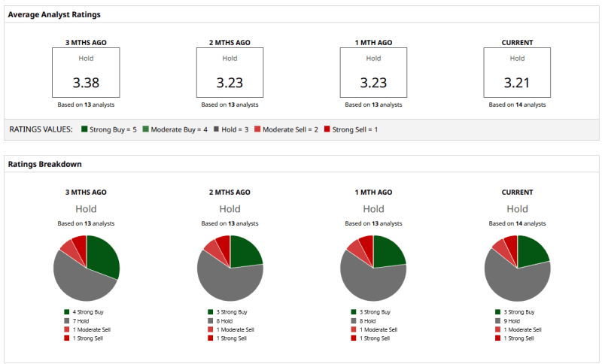
Task: Select the 3.21 Current average rating box
Action: coord(517,73)
